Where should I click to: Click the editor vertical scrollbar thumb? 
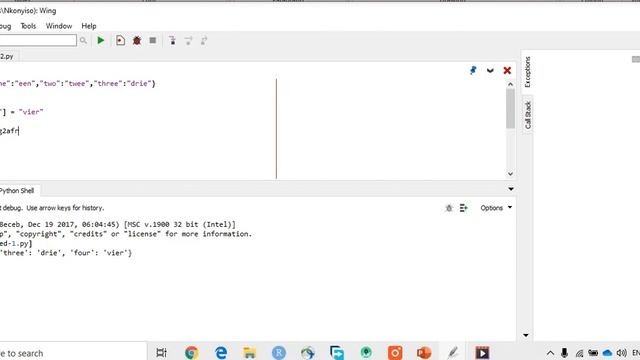(x=510, y=109)
